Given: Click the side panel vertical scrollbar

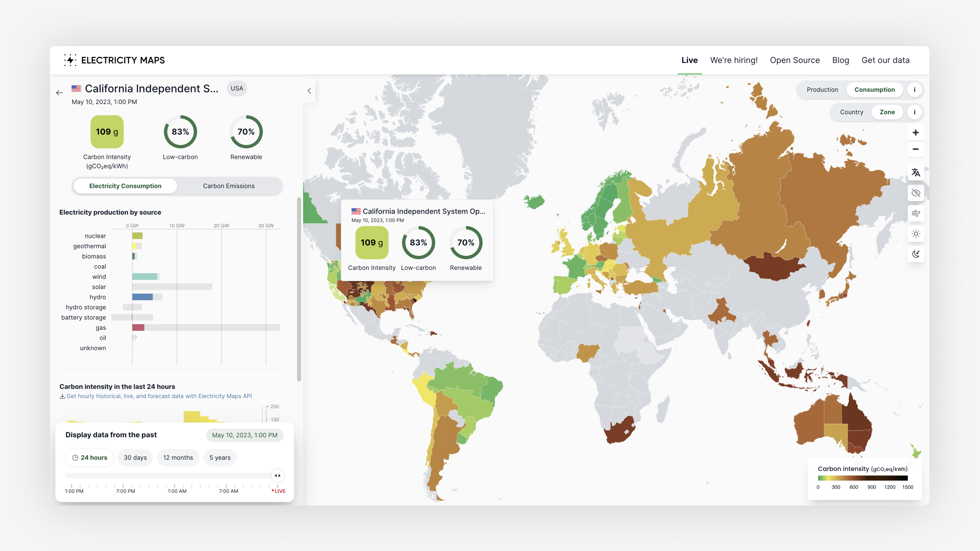Looking at the screenshot, I should click(299, 289).
